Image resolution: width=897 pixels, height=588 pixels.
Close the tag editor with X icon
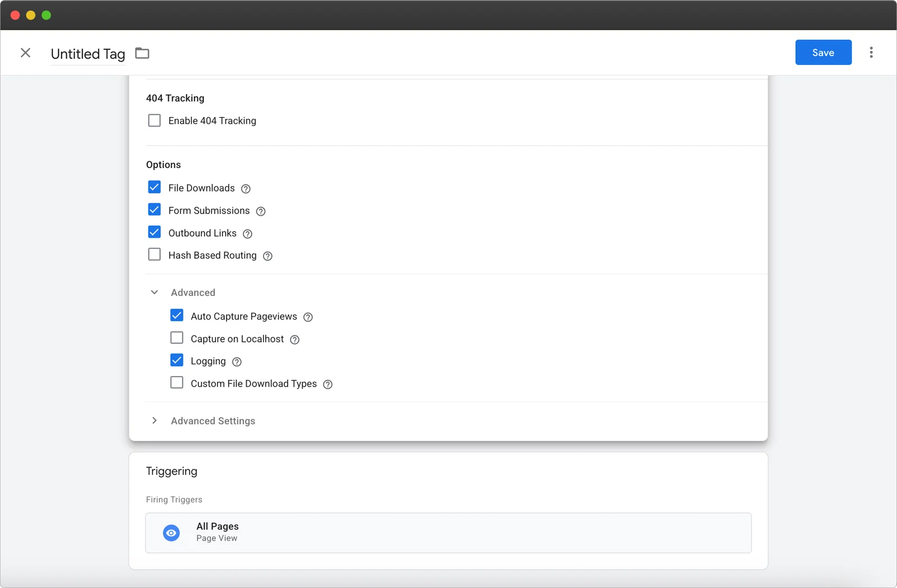(25, 53)
